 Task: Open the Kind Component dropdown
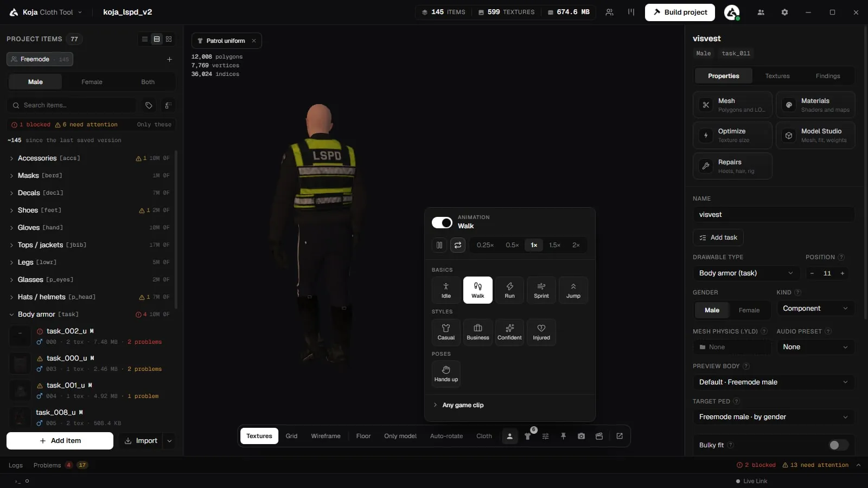point(815,309)
